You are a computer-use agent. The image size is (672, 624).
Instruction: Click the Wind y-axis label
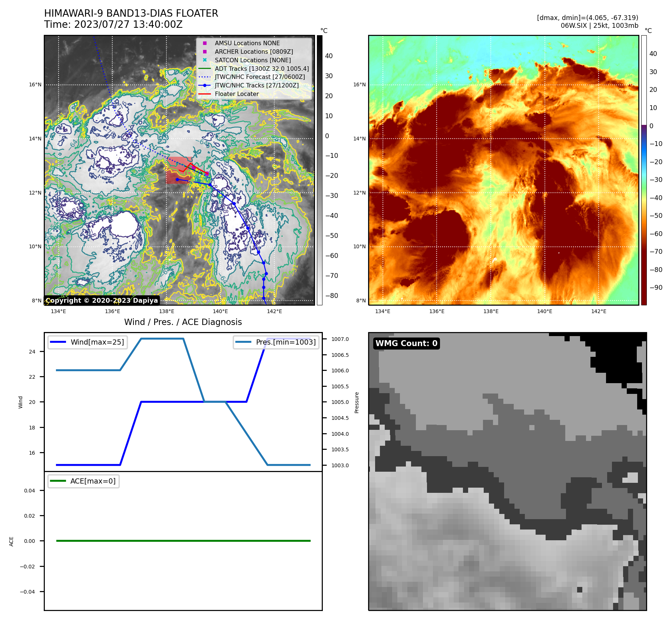pos(21,402)
